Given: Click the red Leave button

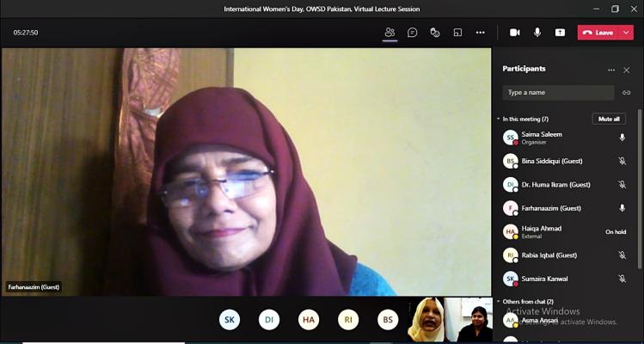Looking at the screenshot, I should tap(598, 33).
